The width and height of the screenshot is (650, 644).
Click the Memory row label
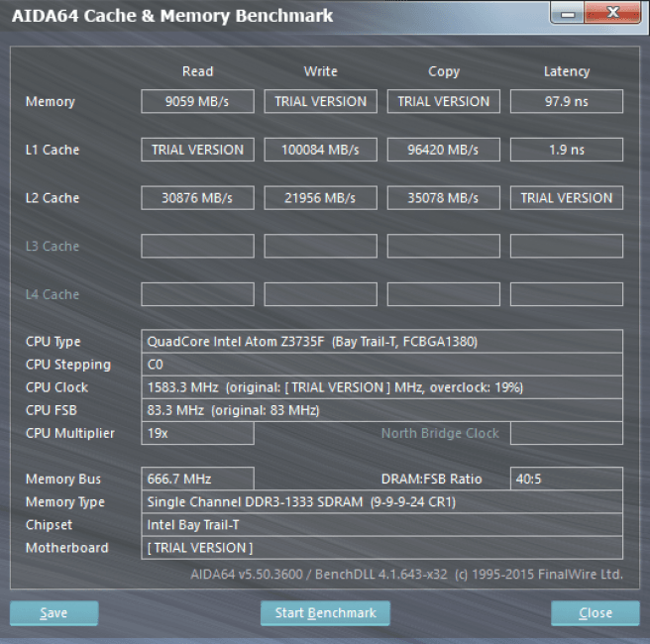pos(51,101)
